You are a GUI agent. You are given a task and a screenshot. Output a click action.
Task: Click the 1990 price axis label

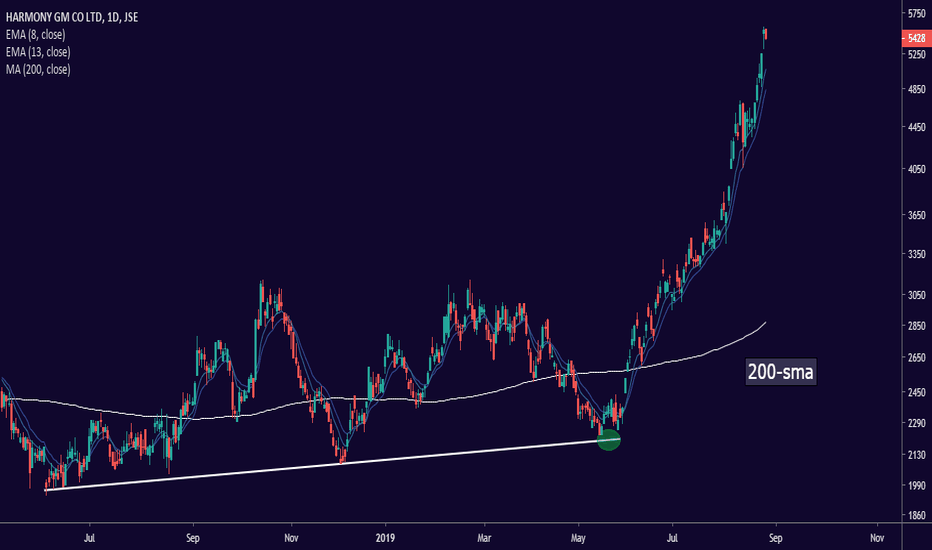[917, 486]
